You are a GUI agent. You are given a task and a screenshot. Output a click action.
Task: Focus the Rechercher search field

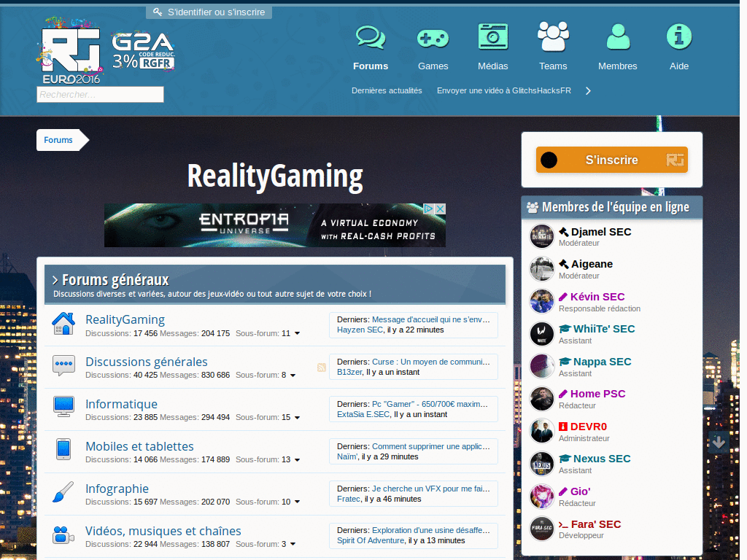[x=100, y=94]
